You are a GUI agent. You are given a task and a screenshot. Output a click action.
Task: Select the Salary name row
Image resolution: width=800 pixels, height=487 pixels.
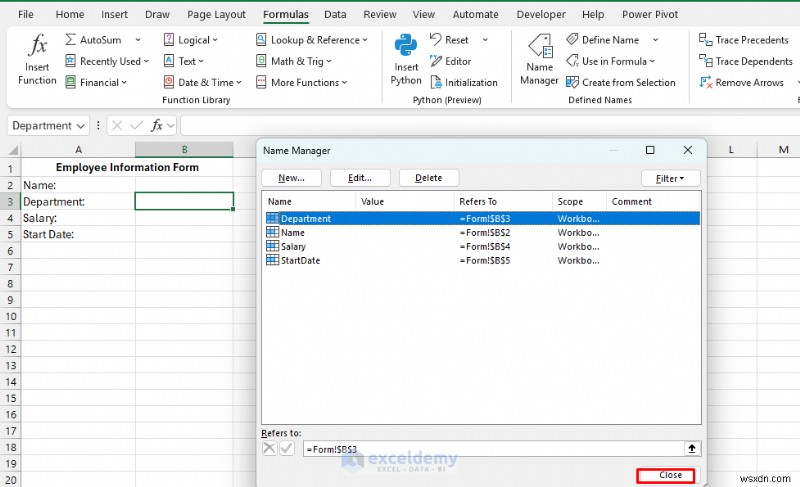[x=482, y=246]
